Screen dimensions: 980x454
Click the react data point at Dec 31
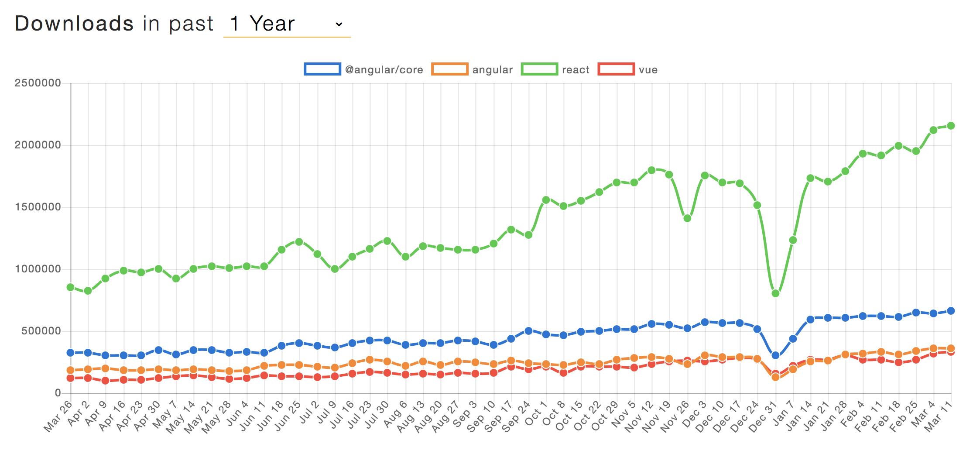[775, 293]
